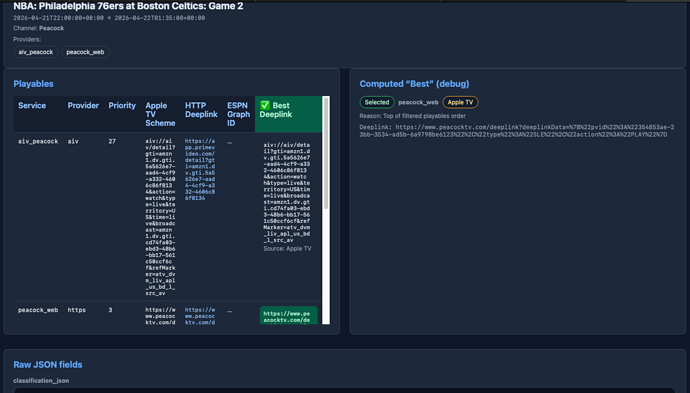Image resolution: width=690 pixels, height=393 pixels.
Task: Click the peacock_web service cell in table
Action: tap(38, 310)
